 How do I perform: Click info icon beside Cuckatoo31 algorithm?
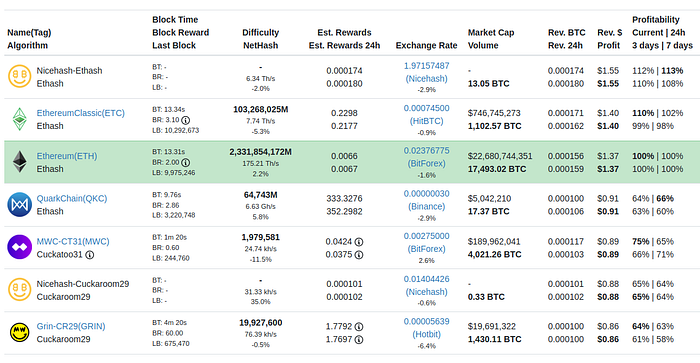click(90, 255)
